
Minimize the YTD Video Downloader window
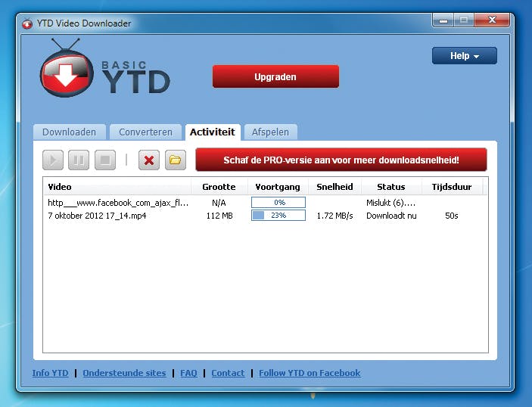(443, 20)
